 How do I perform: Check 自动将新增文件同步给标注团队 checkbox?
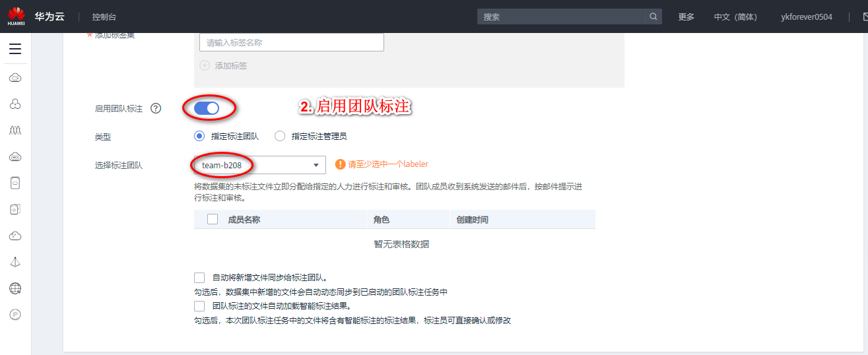[x=199, y=278]
